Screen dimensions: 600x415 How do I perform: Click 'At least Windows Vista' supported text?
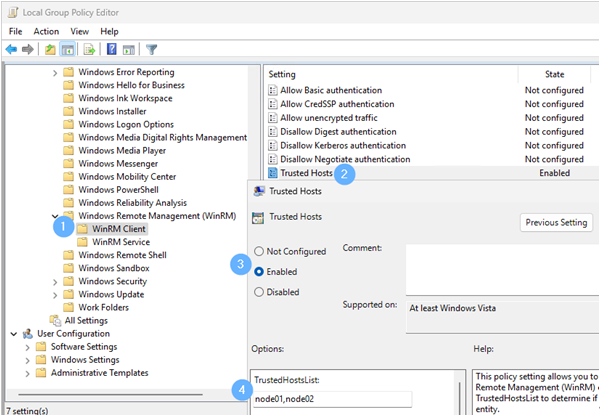click(x=452, y=308)
